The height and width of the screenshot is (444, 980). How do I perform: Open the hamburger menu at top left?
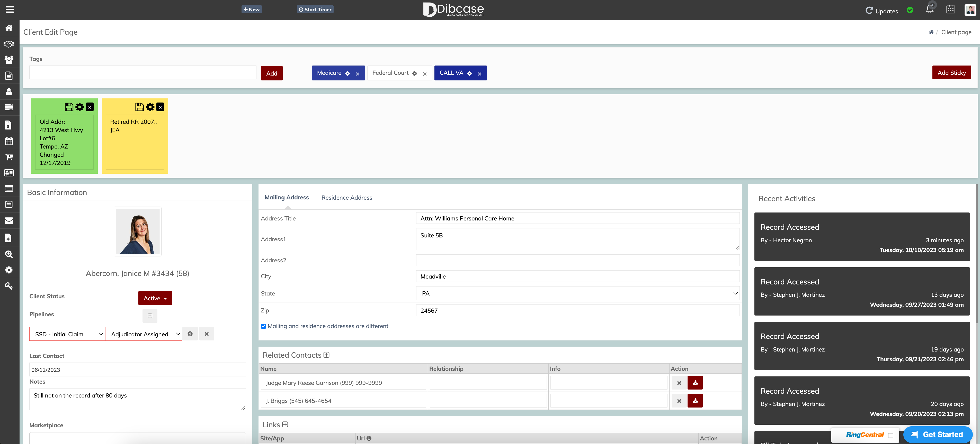click(10, 9)
